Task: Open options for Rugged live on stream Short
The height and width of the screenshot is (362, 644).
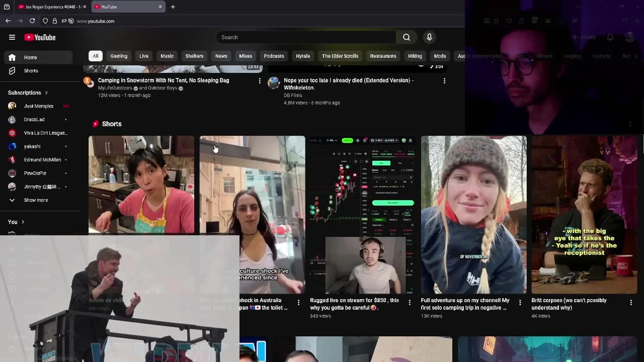Action: pyautogui.click(x=409, y=302)
